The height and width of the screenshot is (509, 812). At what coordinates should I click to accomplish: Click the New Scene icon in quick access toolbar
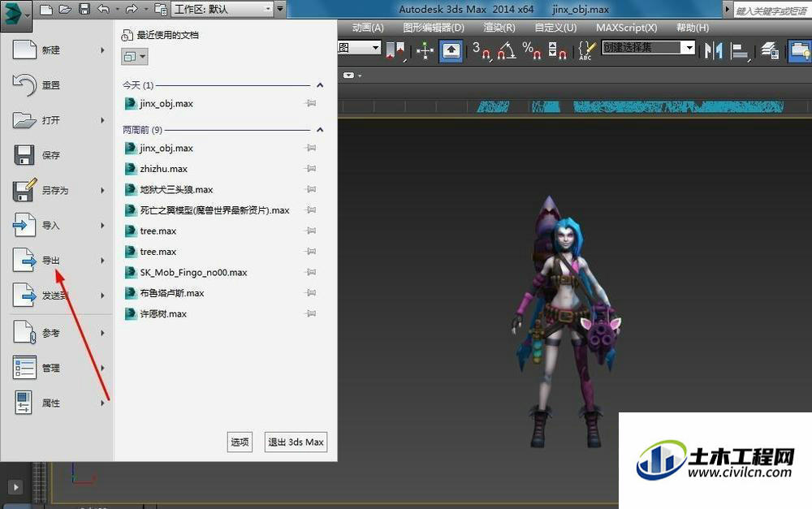(x=46, y=9)
